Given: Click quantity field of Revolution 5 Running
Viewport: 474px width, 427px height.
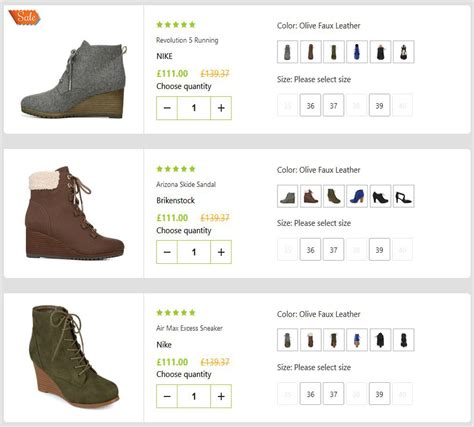Looking at the screenshot, I should [x=194, y=108].
